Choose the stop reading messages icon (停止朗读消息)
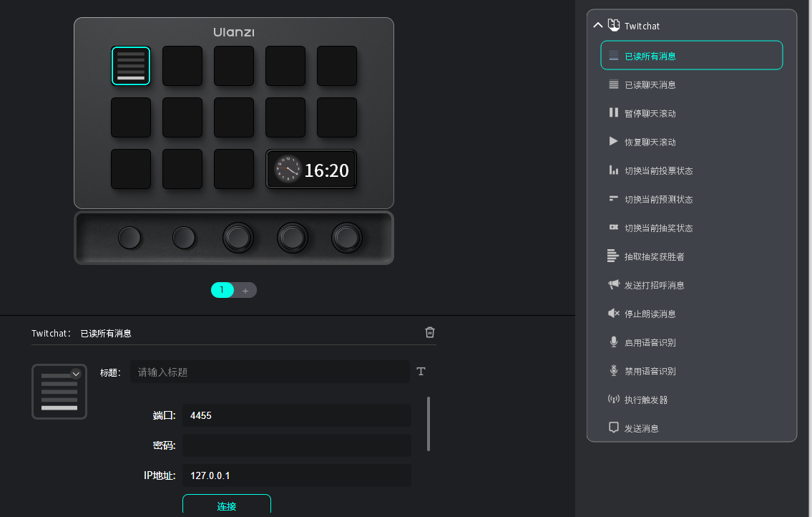812x517 pixels. (x=613, y=314)
